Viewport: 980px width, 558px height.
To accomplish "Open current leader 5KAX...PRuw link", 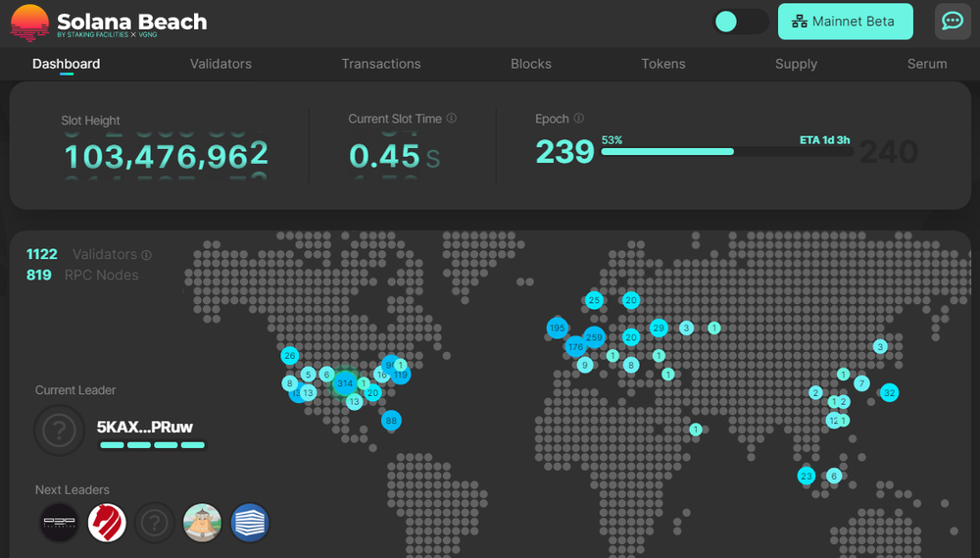I will pyautogui.click(x=144, y=427).
